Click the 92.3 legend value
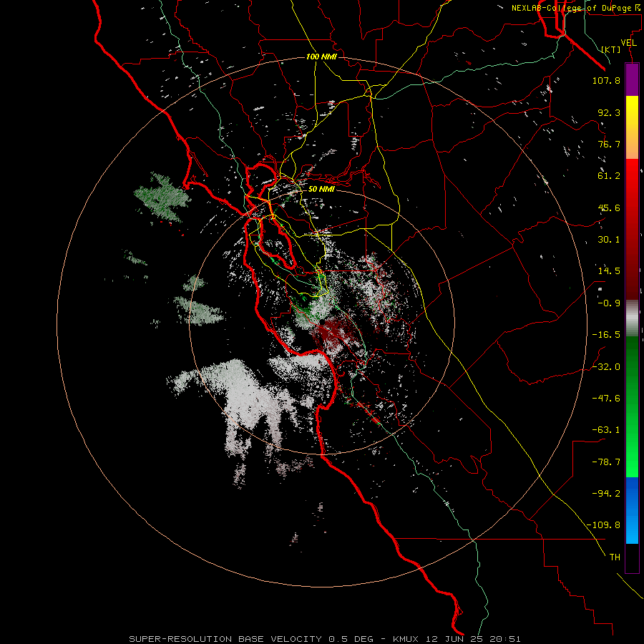 pyautogui.click(x=609, y=112)
